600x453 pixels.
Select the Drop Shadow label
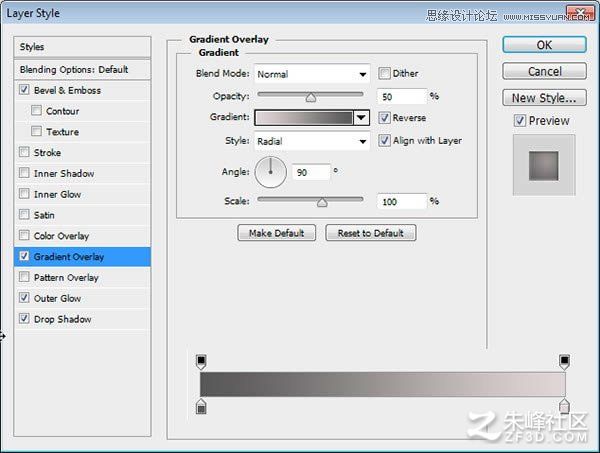coord(62,319)
